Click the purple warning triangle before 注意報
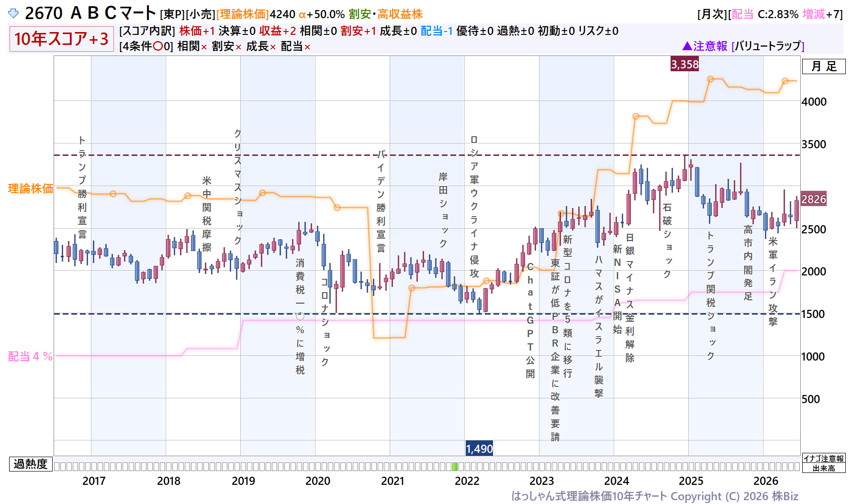Image resolution: width=852 pixels, height=504 pixels. pyautogui.click(x=687, y=46)
